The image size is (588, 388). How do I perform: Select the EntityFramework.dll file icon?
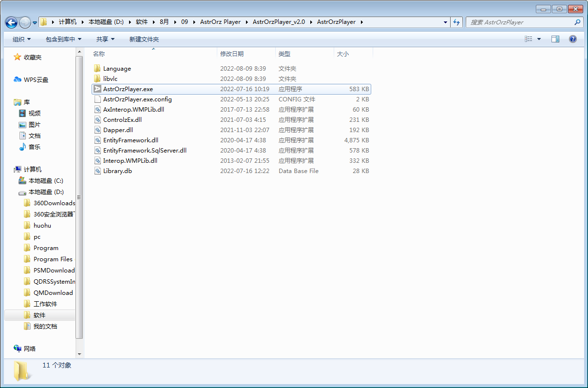point(97,140)
